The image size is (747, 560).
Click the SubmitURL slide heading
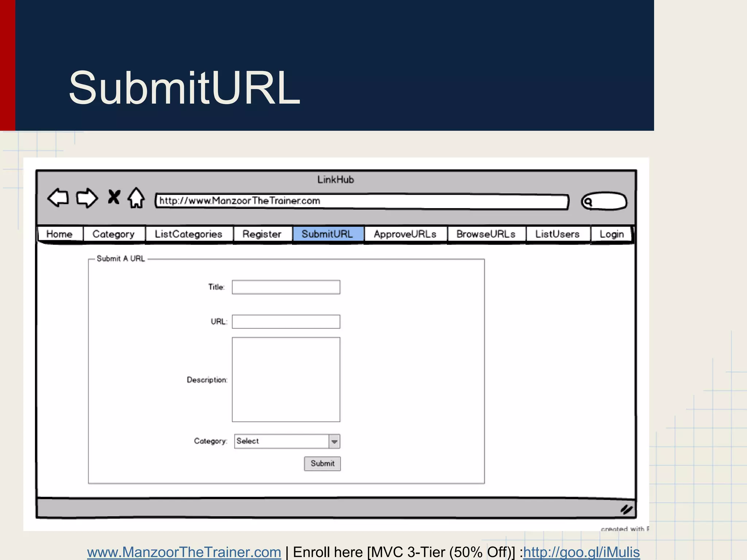pyautogui.click(x=185, y=88)
